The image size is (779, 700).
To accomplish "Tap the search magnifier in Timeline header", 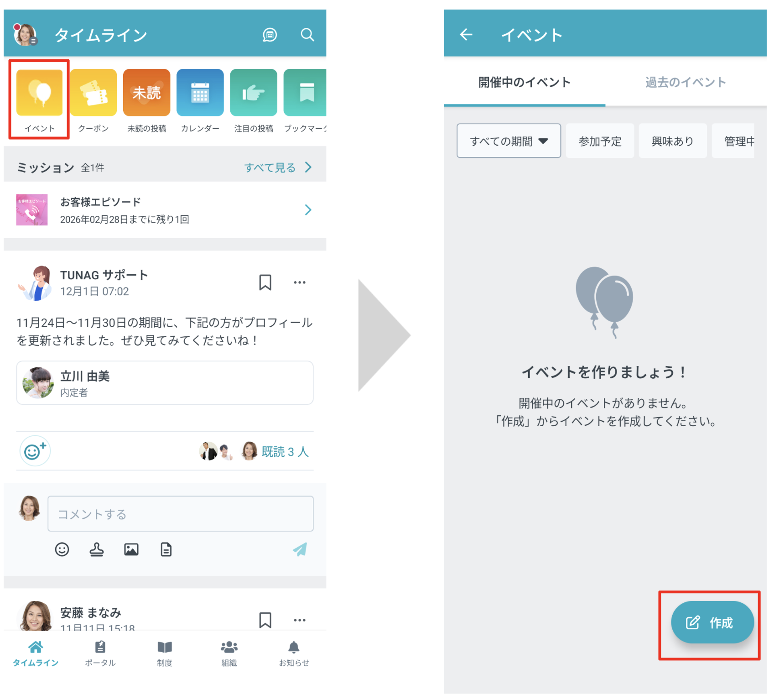I will [307, 35].
